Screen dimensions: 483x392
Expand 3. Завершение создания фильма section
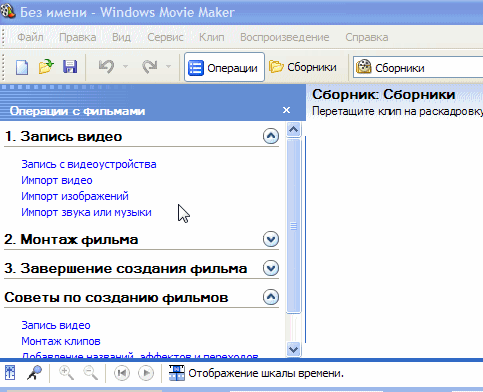pyautogui.click(x=271, y=268)
